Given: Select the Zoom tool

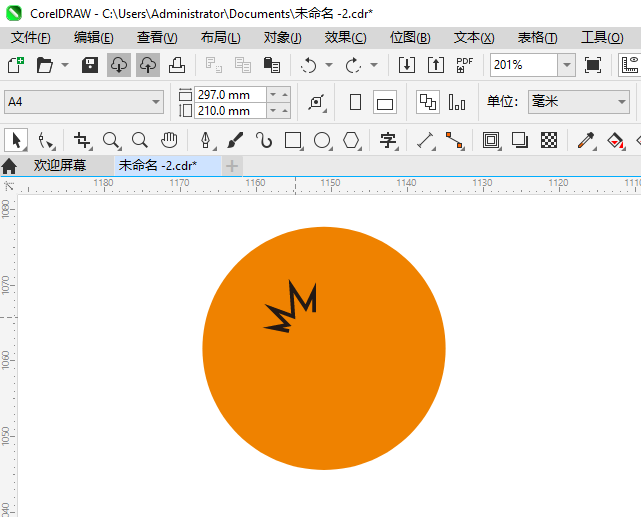Looking at the screenshot, I should (111, 141).
